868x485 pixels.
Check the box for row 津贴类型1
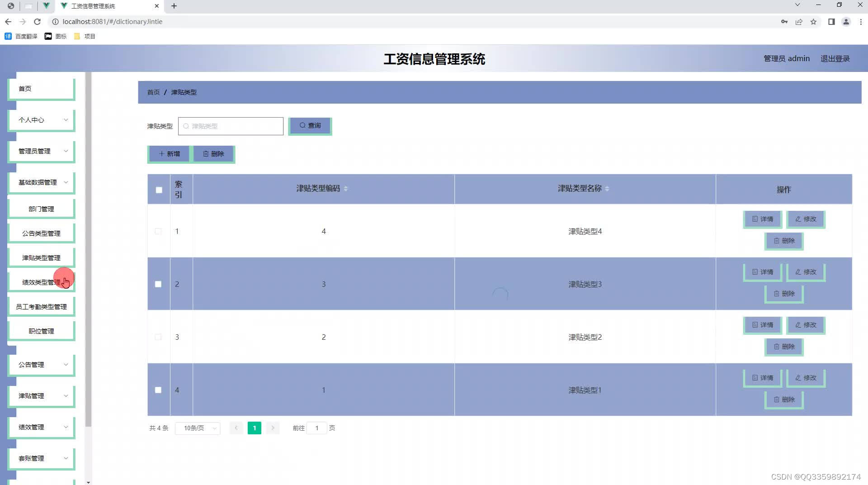click(158, 390)
